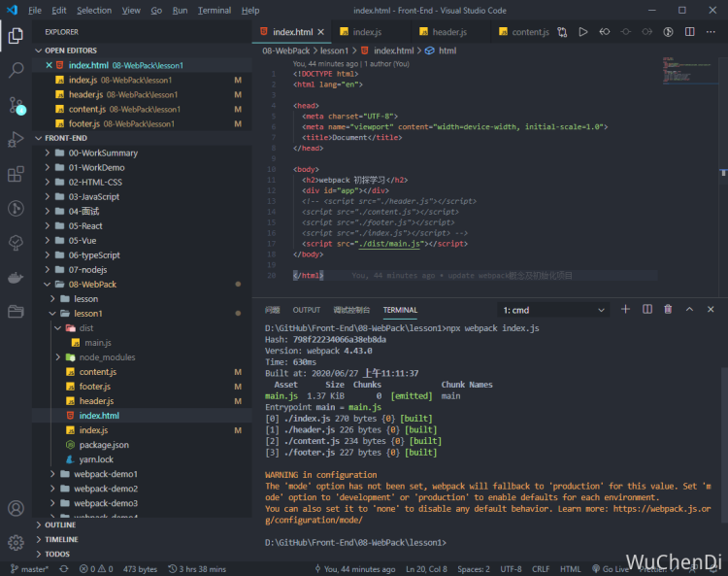Click Ln 20, Col 8 in status bar

coord(426,569)
